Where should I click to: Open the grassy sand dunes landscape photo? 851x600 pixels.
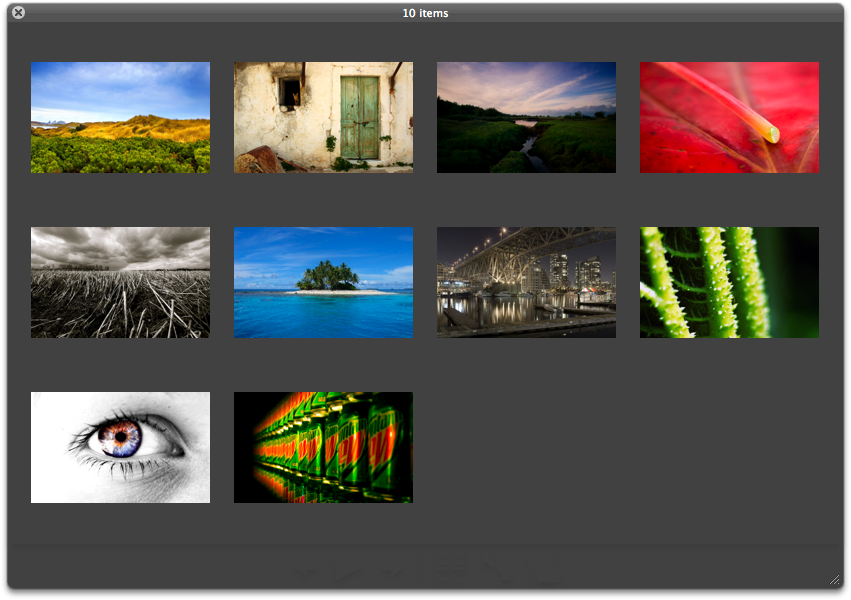point(120,118)
